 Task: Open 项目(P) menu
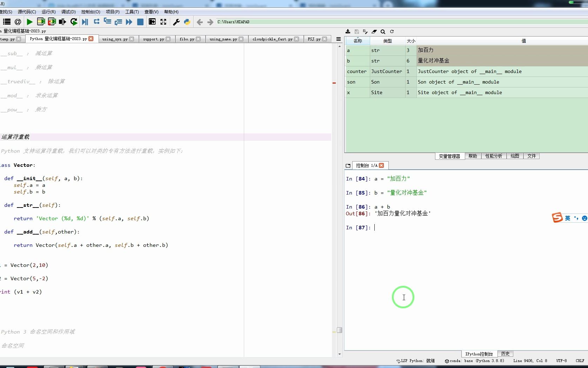[113, 12]
